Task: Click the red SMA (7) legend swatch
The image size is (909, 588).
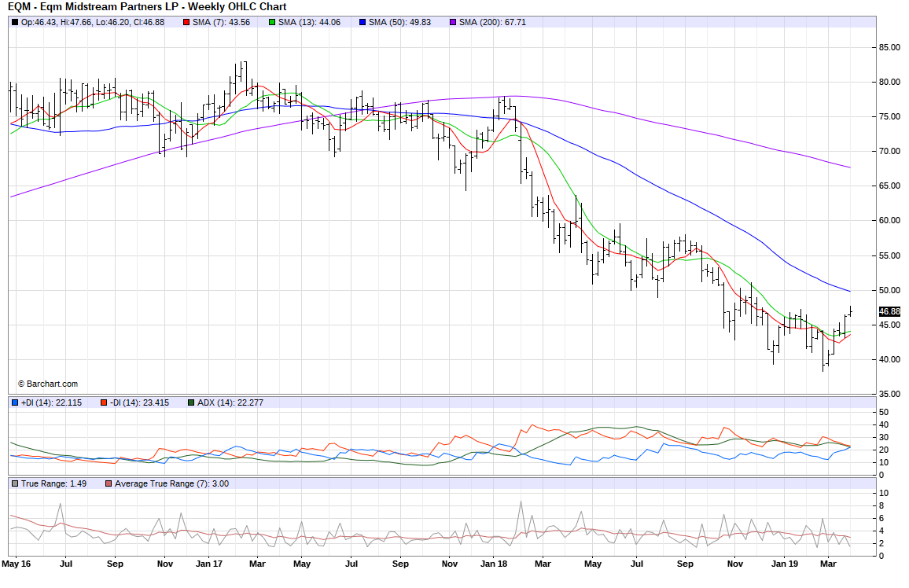Action: pyautogui.click(x=186, y=23)
